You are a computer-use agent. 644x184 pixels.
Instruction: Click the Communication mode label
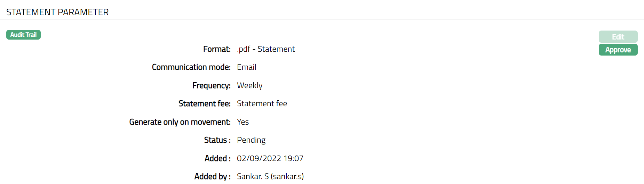[x=191, y=67]
